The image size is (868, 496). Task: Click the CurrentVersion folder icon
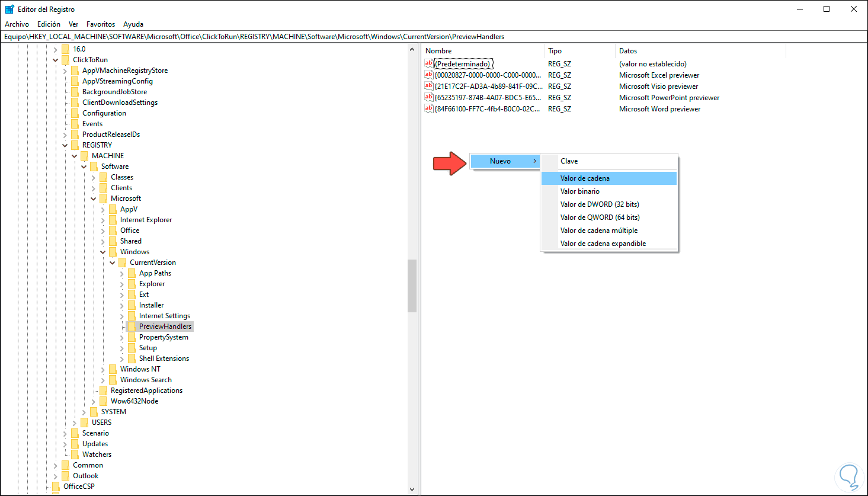[122, 263]
